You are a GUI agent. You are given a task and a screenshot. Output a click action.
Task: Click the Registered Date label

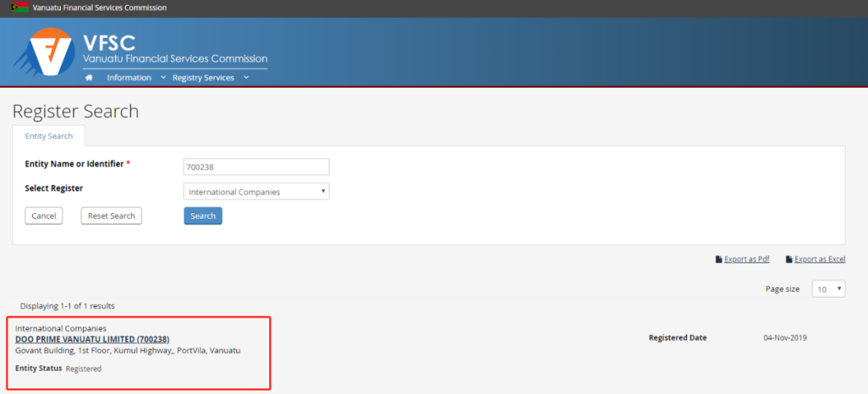[678, 338]
